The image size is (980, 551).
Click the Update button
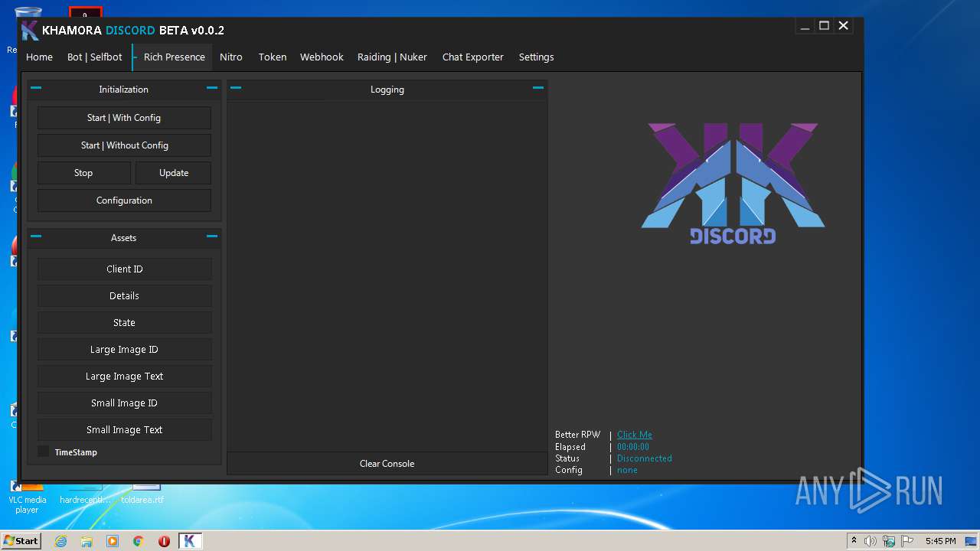click(x=174, y=173)
